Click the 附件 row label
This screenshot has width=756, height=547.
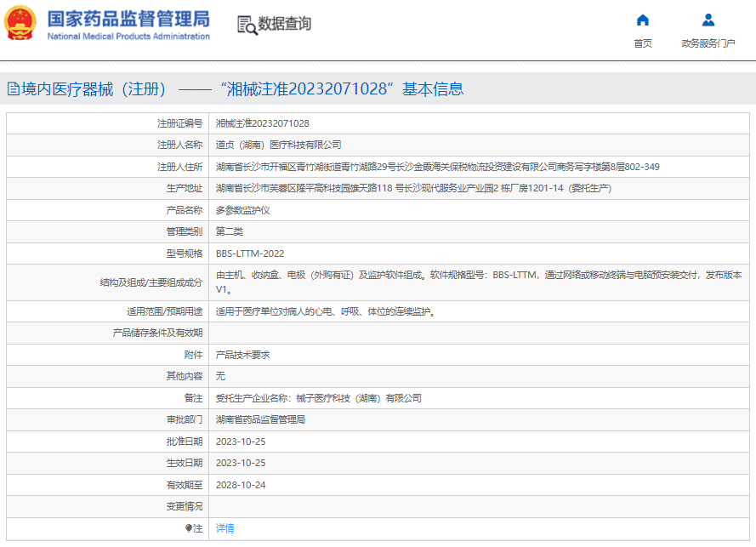coord(193,355)
